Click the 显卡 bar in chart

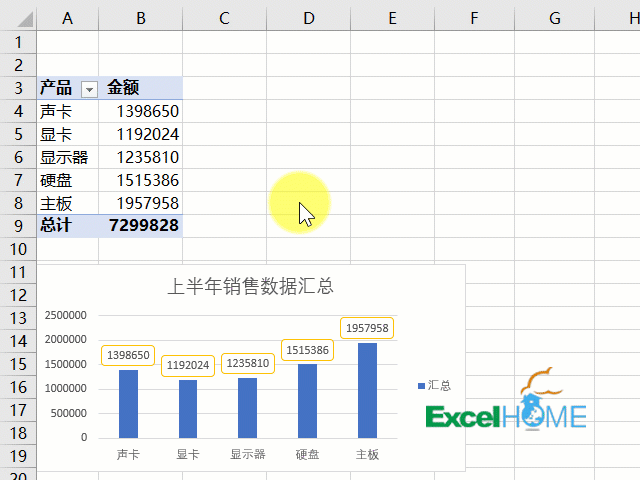pos(188,409)
